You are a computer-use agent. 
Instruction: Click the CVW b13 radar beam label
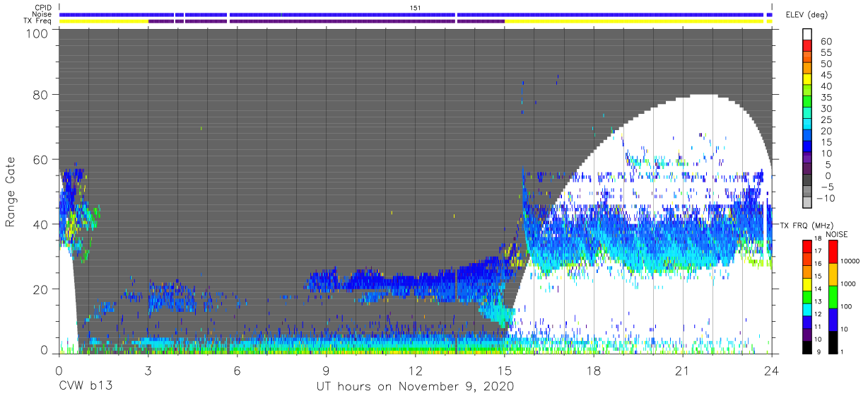coord(86,387)
